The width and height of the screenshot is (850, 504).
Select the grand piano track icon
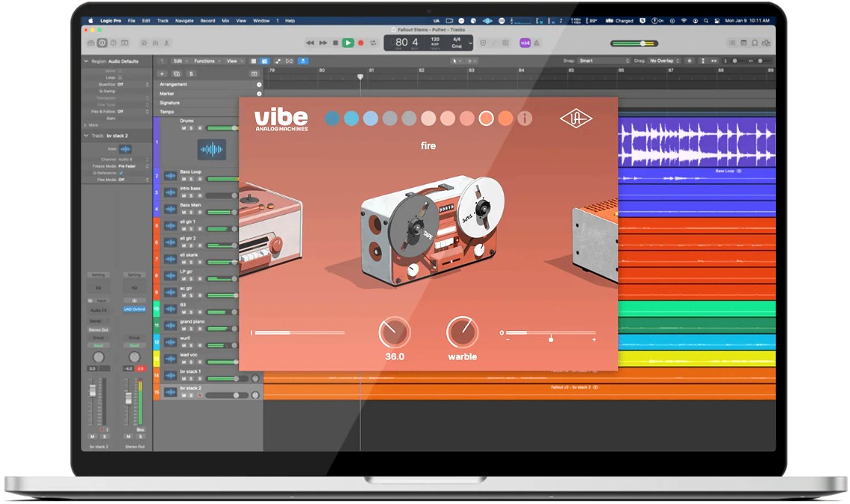coord(170,325)
